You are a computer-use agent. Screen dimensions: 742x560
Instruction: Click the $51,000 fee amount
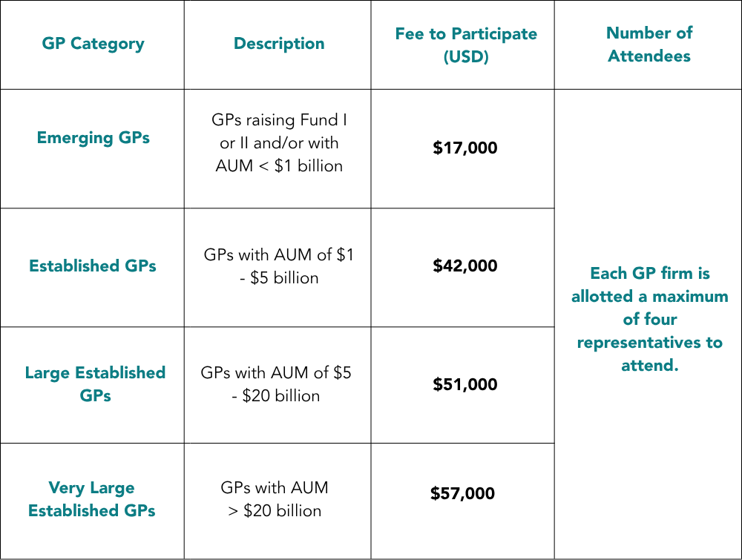[x=465, y=384]
